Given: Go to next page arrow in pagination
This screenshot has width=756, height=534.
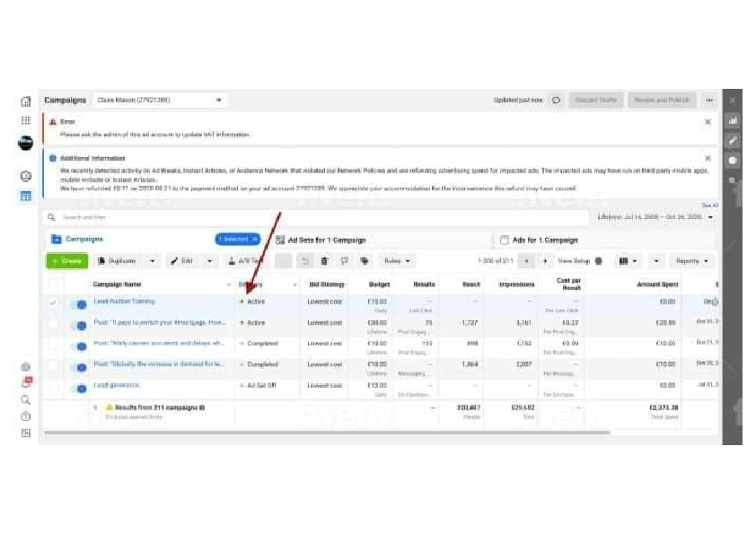Looking at the screenshot, I should click(545, 261).
